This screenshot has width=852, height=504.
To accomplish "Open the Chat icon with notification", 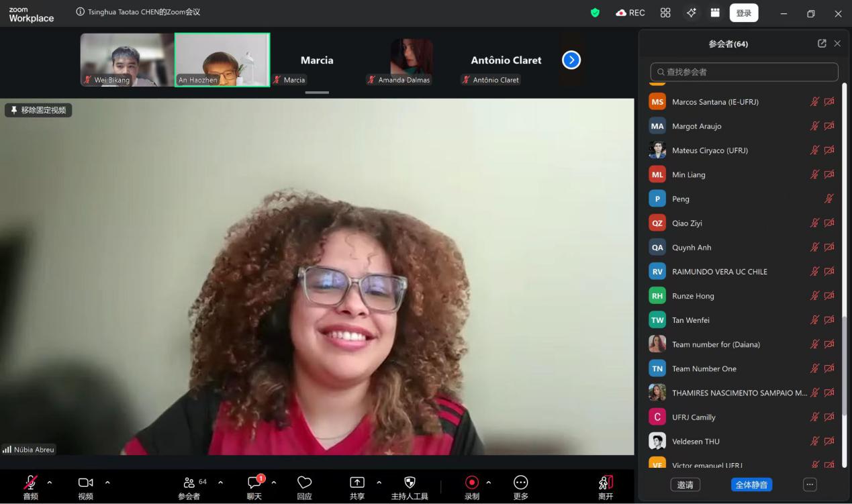I will pyautogui.click(x=254, y=483).
